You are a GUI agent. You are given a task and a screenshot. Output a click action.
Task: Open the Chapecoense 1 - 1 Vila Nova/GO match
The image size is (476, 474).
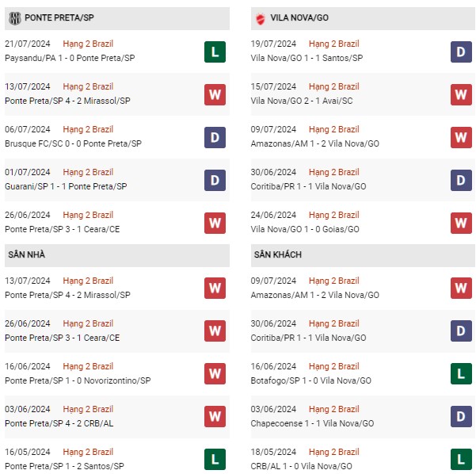pyautogui.click(x=312, y=423)
